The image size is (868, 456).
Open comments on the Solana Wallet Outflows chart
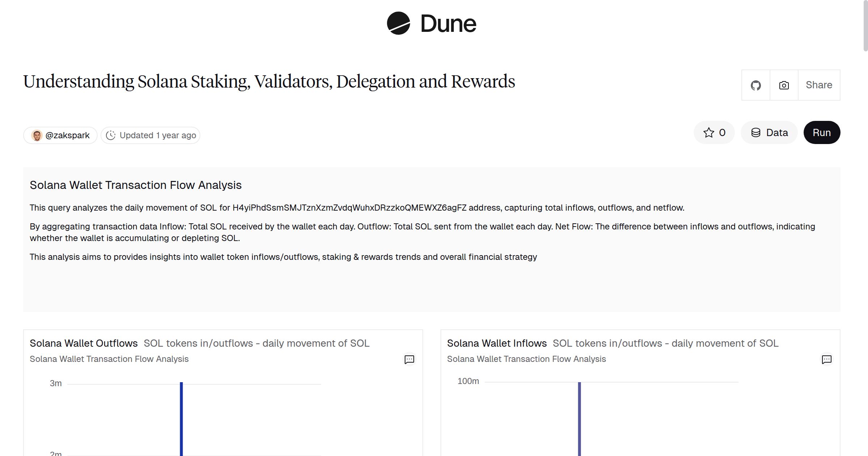(409, 360)
